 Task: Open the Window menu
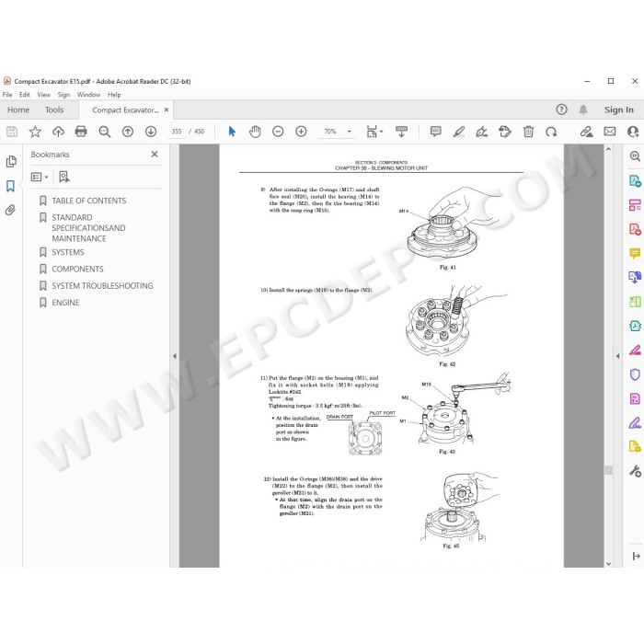coord(88,95)
